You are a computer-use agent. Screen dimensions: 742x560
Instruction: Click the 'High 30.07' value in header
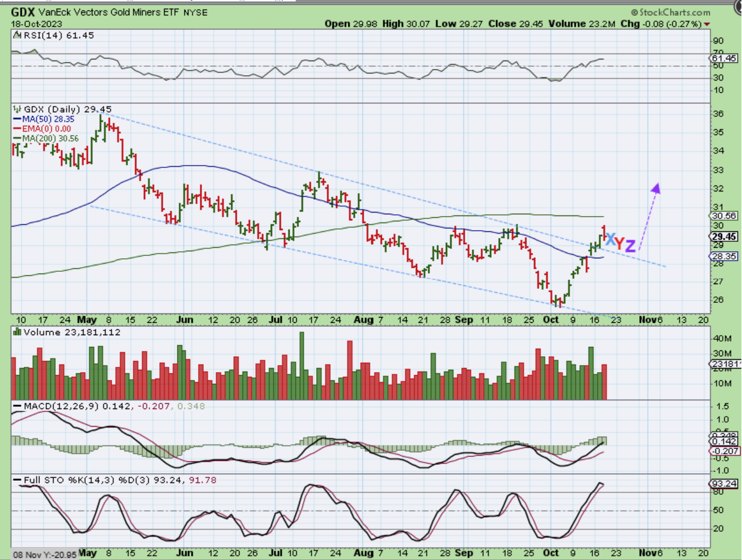(406, 24)
